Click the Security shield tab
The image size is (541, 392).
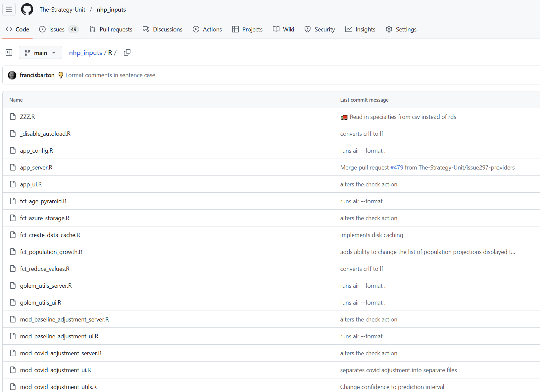(320, 29)
